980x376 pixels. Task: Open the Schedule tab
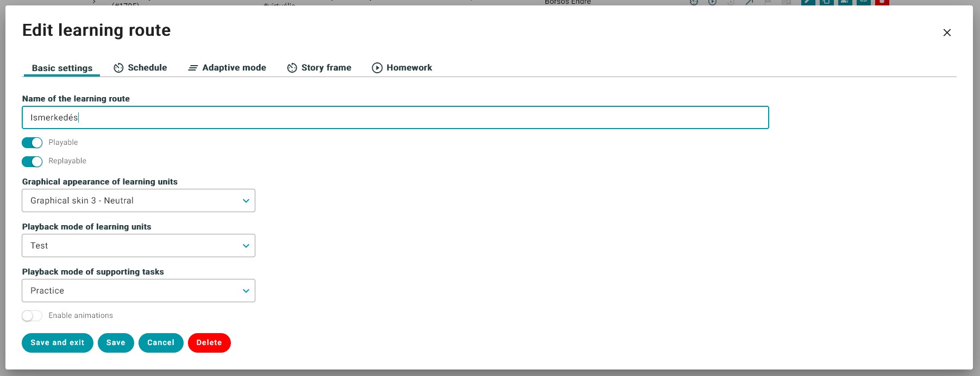pyautogui.click(x=140, y=68)
